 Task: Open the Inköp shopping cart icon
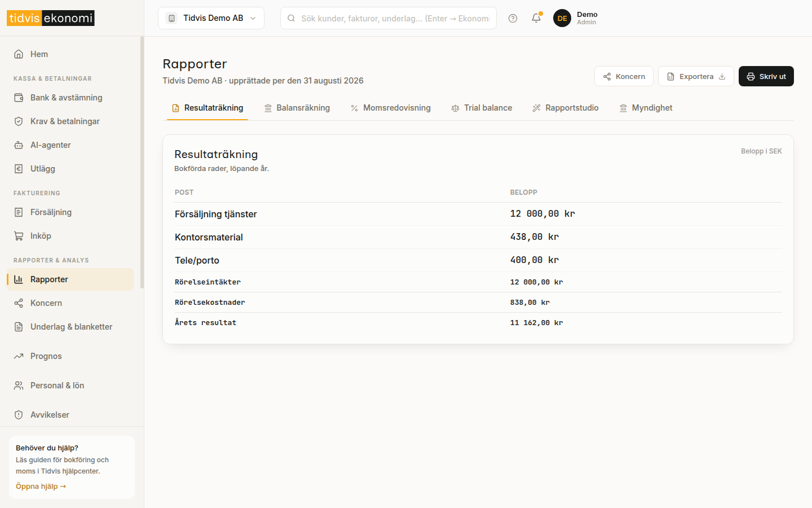tap(19, 236)
